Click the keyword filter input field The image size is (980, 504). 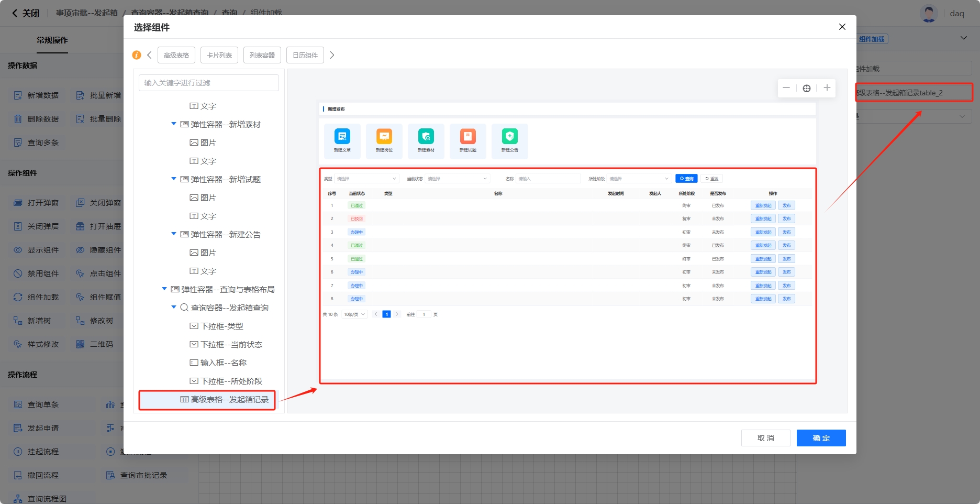point(208,83)
